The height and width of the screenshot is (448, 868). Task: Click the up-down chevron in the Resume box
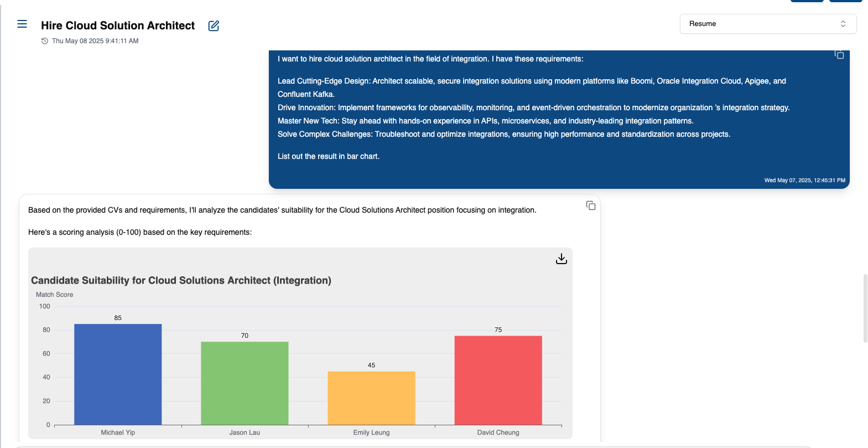(843, 24)
